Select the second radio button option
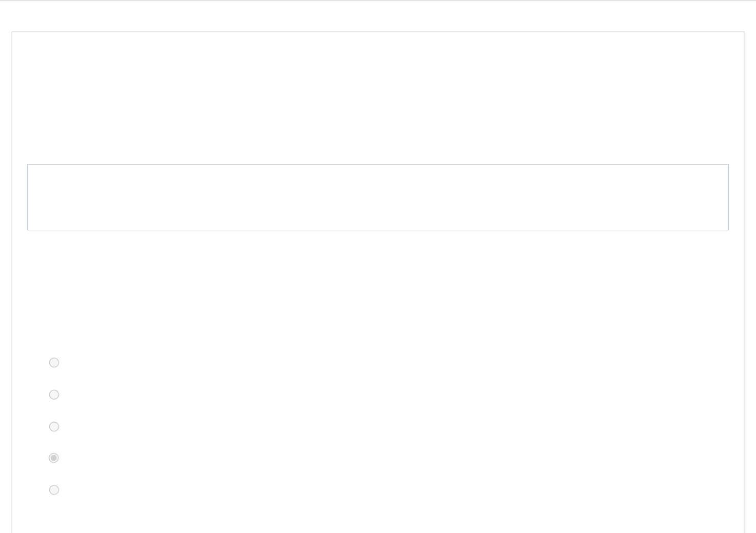This screenshot has height=533, width=756. 54,394
